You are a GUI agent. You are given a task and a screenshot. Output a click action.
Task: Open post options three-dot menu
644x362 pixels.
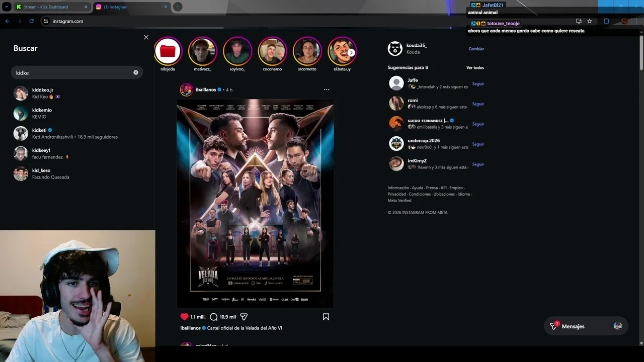(x=327, y=89)
